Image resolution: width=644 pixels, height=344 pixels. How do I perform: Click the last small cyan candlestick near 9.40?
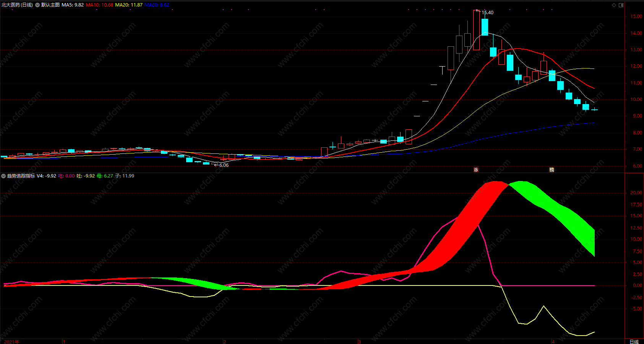(x=594, y=110)
